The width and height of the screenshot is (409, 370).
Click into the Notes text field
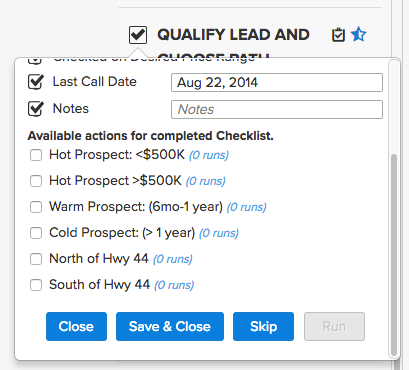tap(277, 109)
